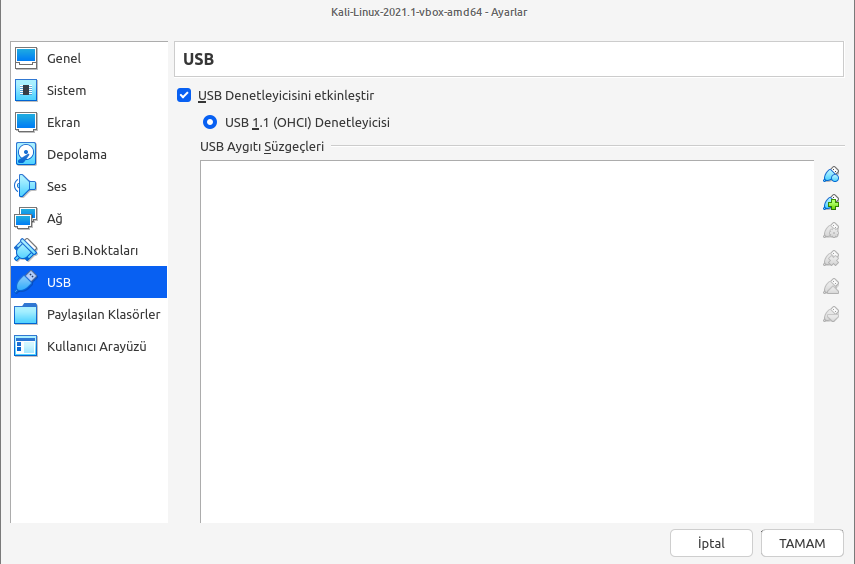Go to the Ekran settings page

pyautogui.click(x=63, y=122)
